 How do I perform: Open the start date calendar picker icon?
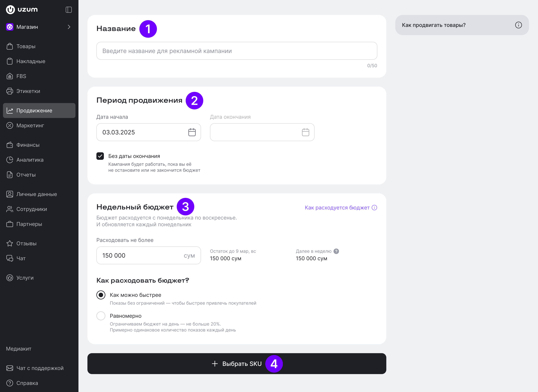[x=192, y=132]
